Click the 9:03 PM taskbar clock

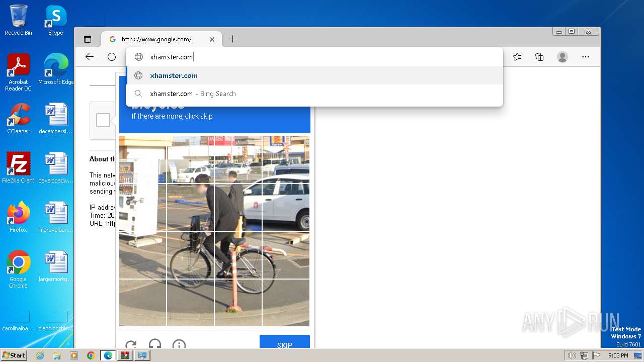[618, 355]
